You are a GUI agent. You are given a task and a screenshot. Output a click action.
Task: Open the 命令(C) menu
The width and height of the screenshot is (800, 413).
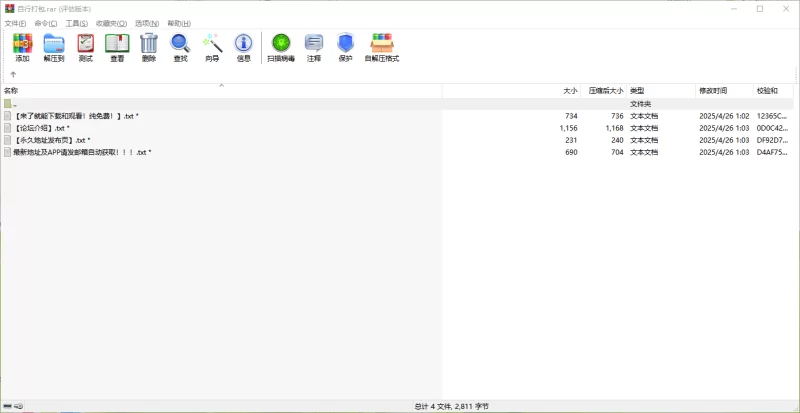pos(46,23)
